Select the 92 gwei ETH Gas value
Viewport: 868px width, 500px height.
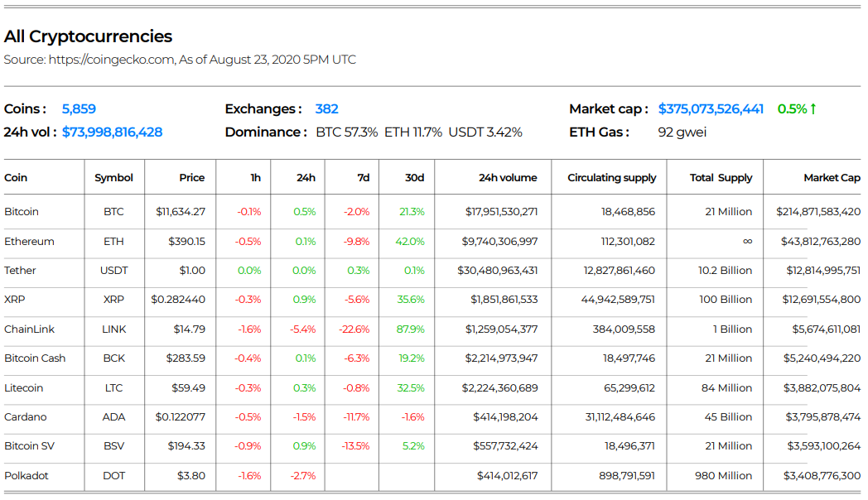click(682, 132)
